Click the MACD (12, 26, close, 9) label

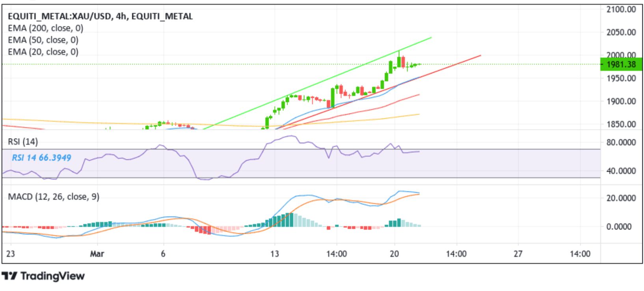coord(54,196)
